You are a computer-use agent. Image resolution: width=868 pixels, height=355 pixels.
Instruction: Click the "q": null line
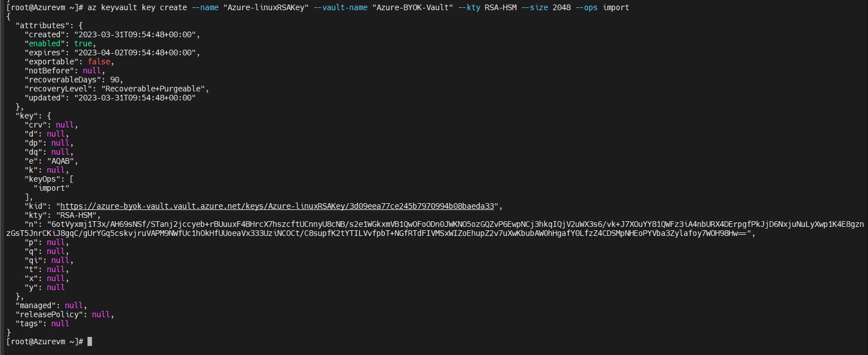(47, 251)
